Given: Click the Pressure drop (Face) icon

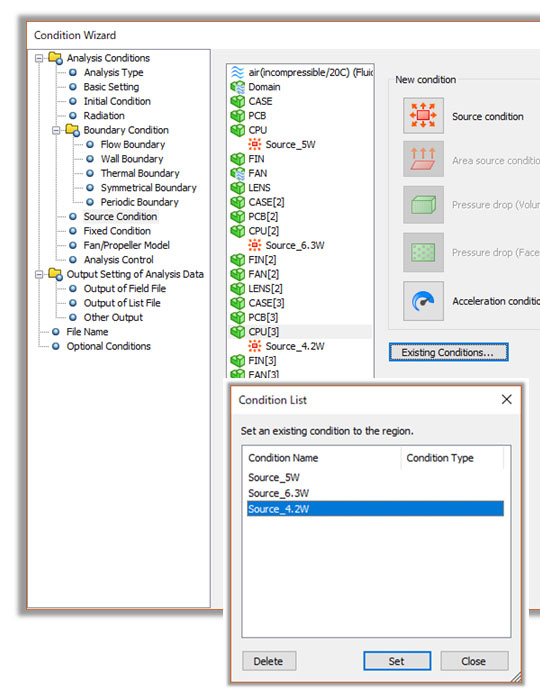Looking at the screenshot, I should (x=423, y=252).
